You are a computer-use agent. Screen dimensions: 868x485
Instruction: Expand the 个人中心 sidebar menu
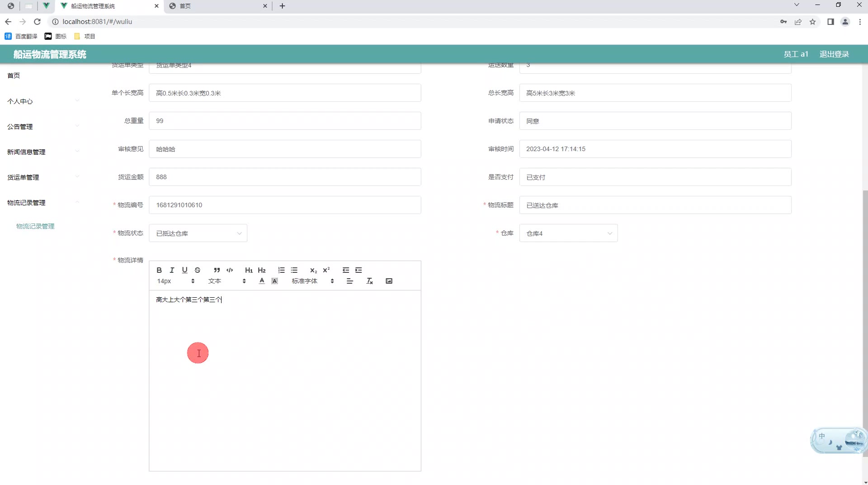(x=43, y=101)
